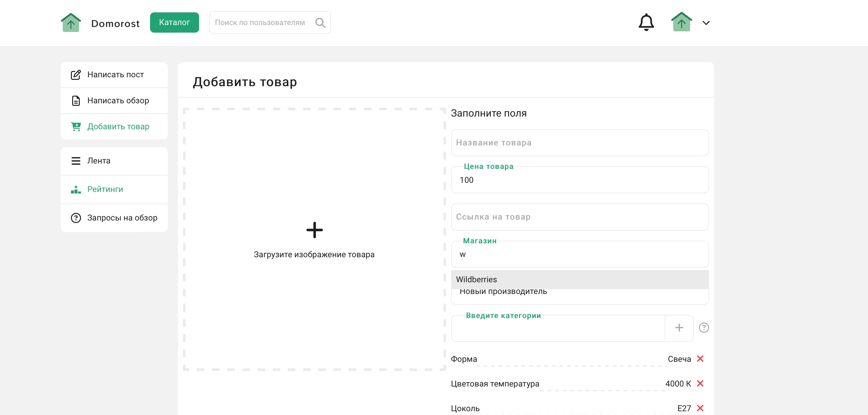Click the Ссылка на товар field
Screen dimensions: 868x415
579,217
